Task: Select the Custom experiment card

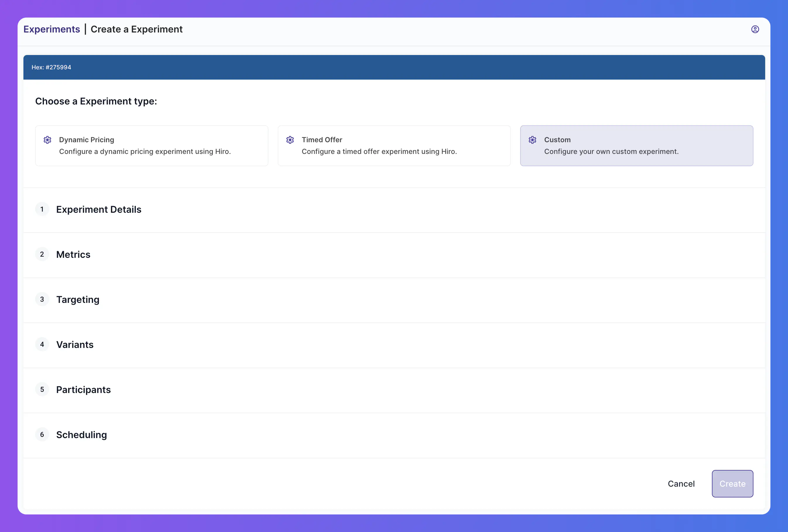Action: click(x=636, y=146)
